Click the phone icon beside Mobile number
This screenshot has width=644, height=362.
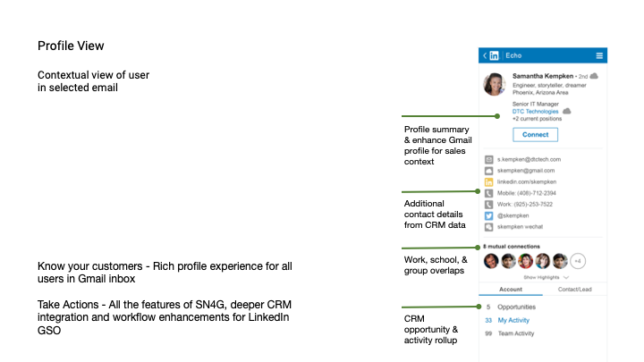pos(488,192)
